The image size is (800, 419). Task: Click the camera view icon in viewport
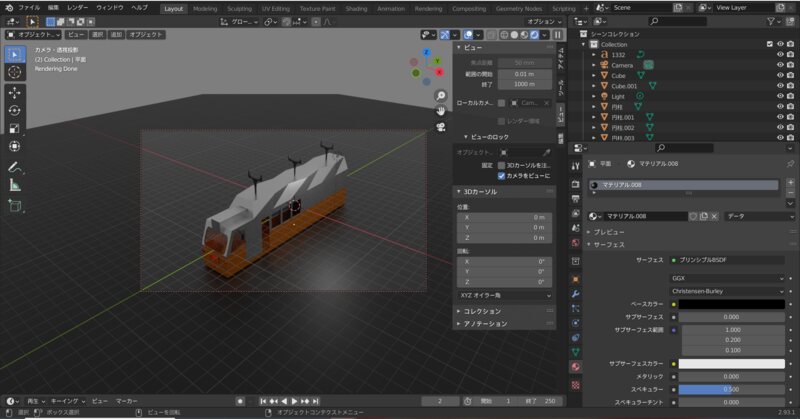click(x=440, y=127)
